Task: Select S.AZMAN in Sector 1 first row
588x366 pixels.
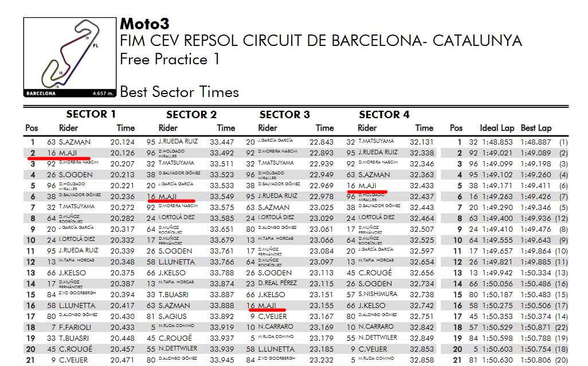Action: point(72,142)
